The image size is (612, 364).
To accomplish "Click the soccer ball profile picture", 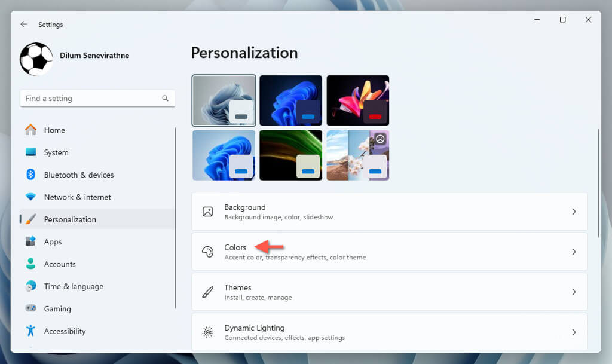I will (x=36, y=59).
